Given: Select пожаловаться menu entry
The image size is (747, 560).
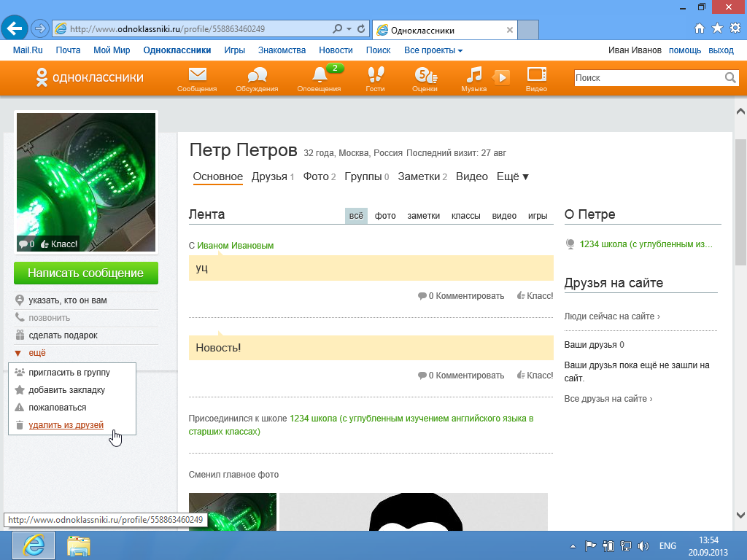Looking at the screenshot, I should tap(57, 408).
